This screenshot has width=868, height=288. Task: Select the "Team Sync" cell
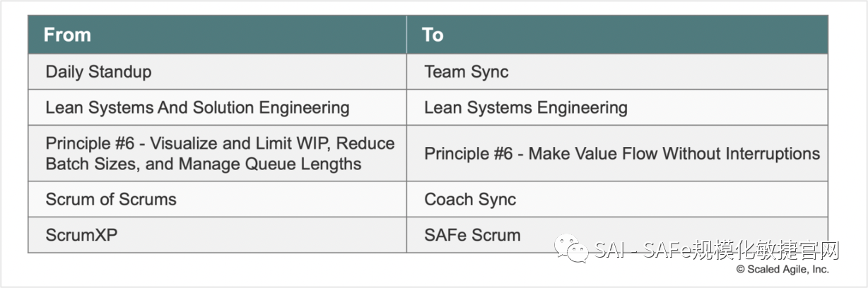click(466, 72)
